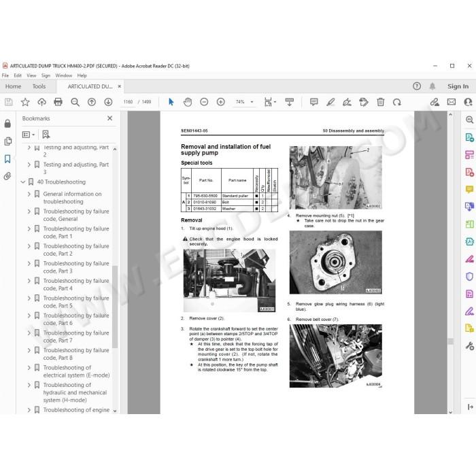
Task: Click the bookmarks panel scrollbar thumb
Action: tap(115, 307)
